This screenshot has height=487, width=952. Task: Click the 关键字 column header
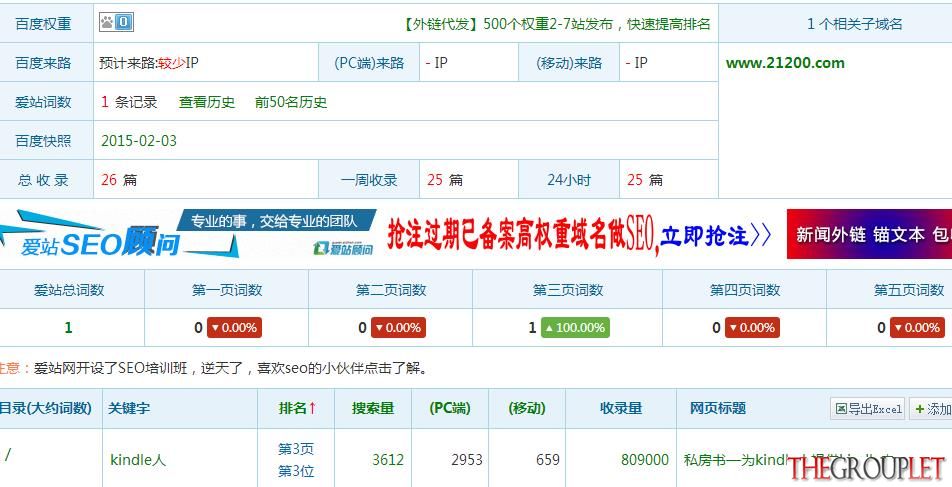pyautogui.click(x=129, y=408)
